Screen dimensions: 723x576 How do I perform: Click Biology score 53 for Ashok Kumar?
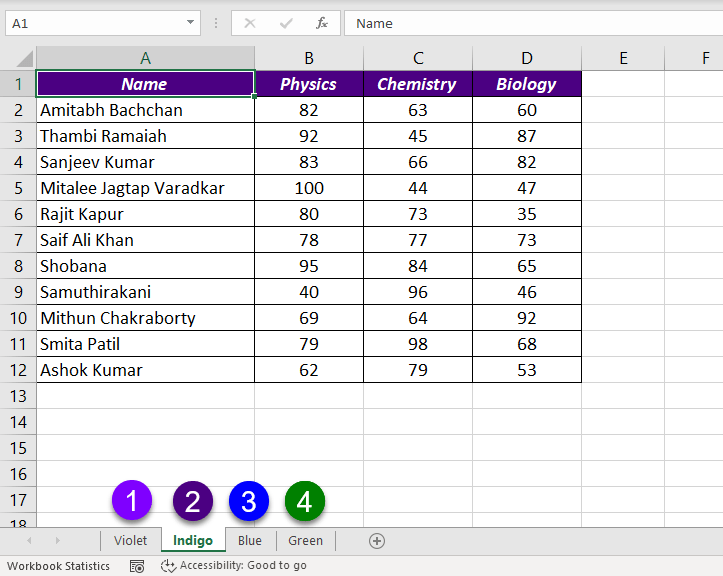click(x=527, y=370)
